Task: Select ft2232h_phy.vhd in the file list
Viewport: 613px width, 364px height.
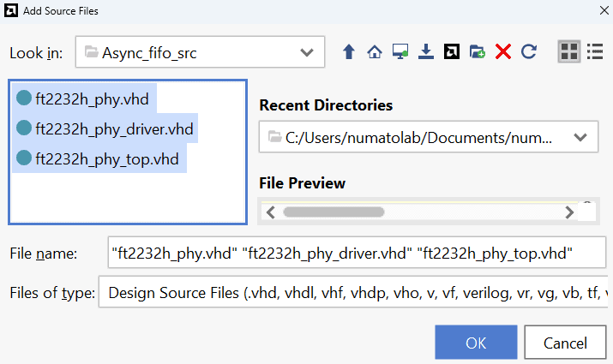Action: 92,99
